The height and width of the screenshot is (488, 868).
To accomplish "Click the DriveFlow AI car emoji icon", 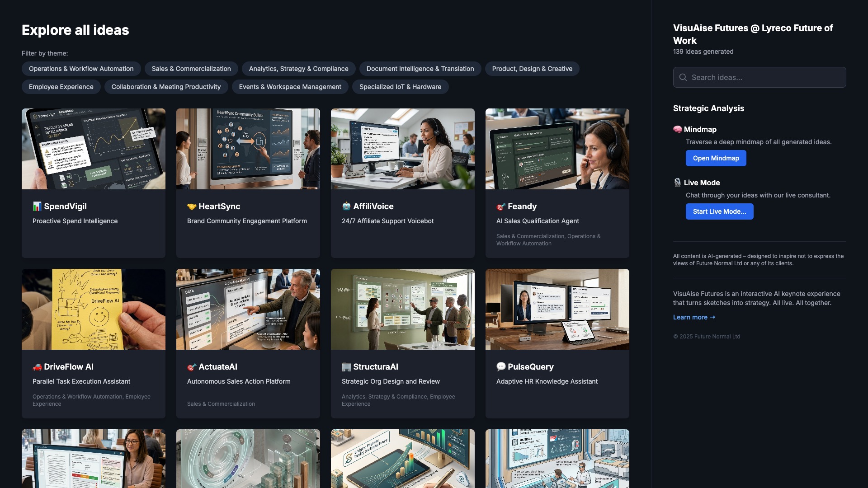I will [37, 367].
